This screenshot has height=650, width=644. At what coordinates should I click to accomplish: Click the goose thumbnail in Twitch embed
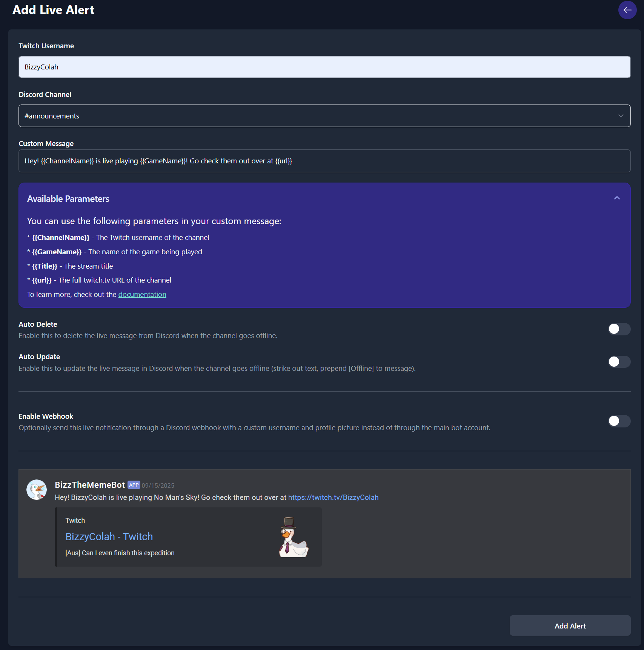(x=293, y=537)
